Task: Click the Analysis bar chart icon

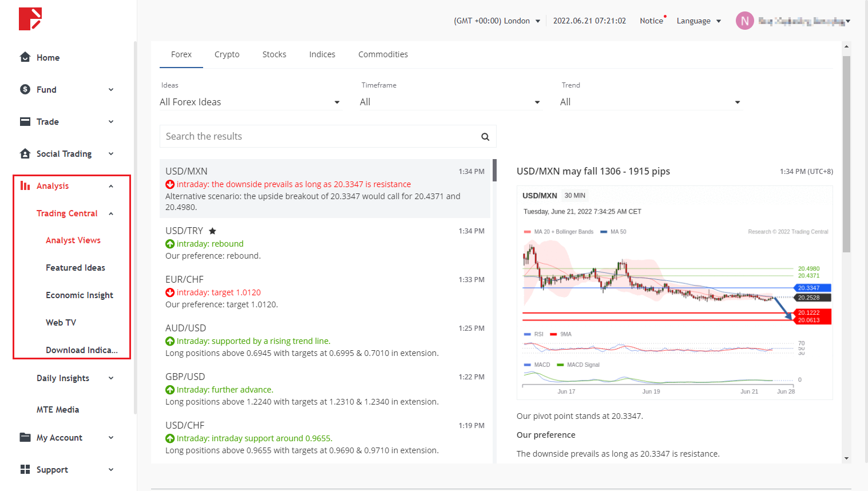Action: pos(25,185)
